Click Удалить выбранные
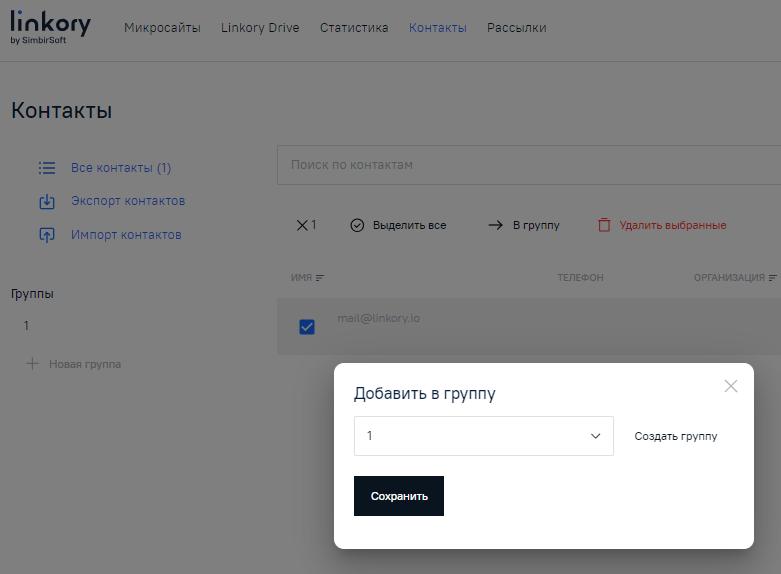This screenshot has width=781, height=574. [673, 225]
